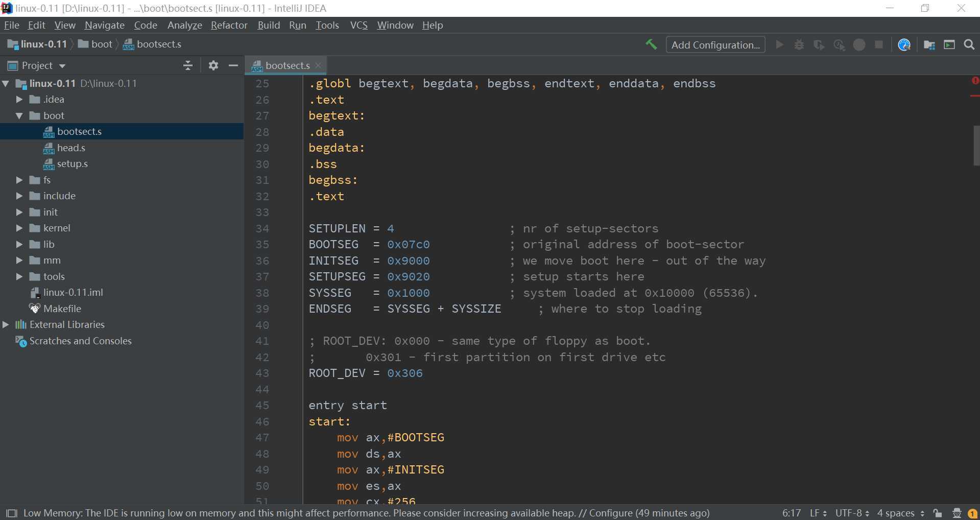Open the Refactor menu
The height and width of the screenshot is (520, 980).
pyautogui.click(x=229, y=25)
